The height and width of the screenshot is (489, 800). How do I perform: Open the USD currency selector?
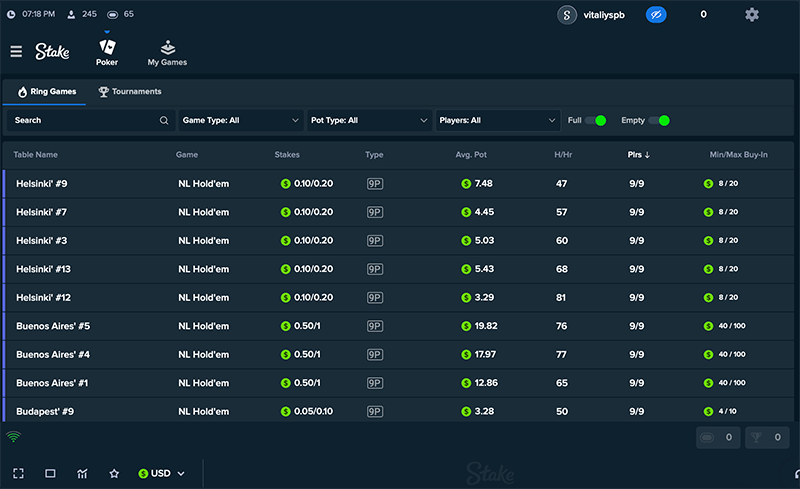tap(162, 473)
